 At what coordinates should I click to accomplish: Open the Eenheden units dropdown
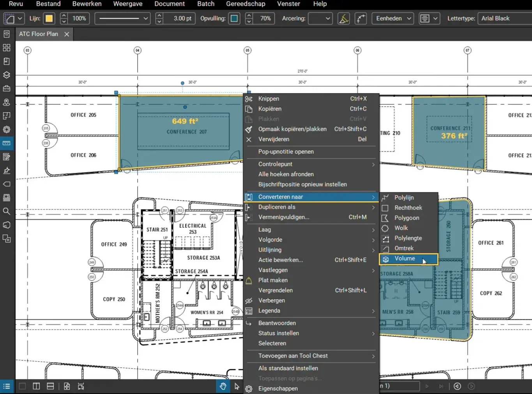click(x=393, y=18)
